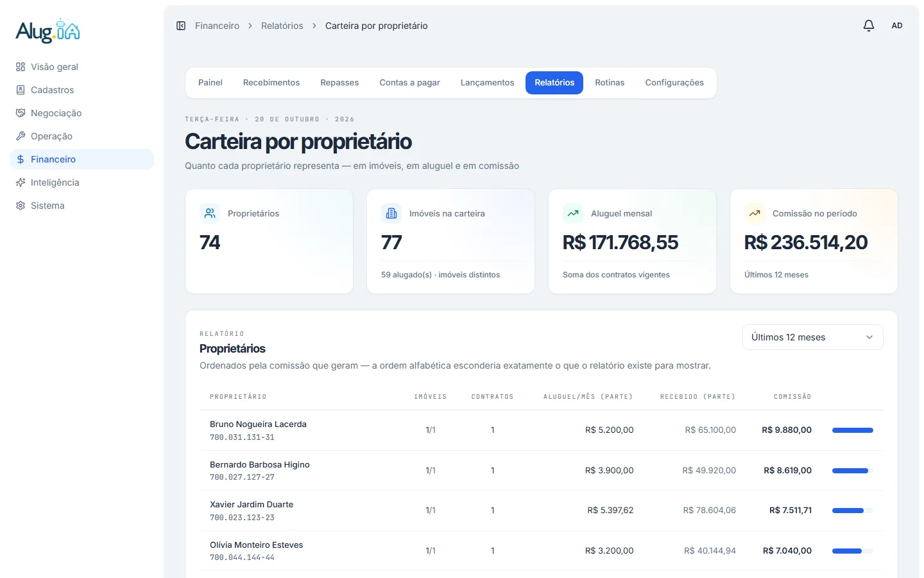Click the Cadastros sidebar icon
This screenshot has height=578, width=924.
tap(21, 90)
